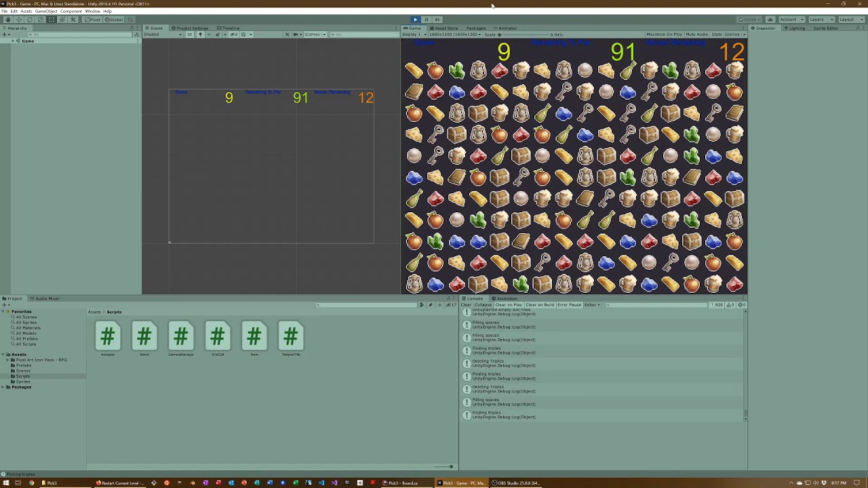Select the Transform tool
The width and height of the screenshot is (868, 488).
point(62,20)
